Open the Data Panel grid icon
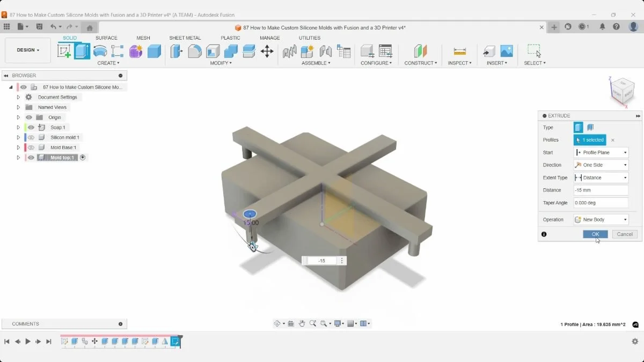This screenshot has width=644, height=362. pyautogui.click(x=6, y=26)
